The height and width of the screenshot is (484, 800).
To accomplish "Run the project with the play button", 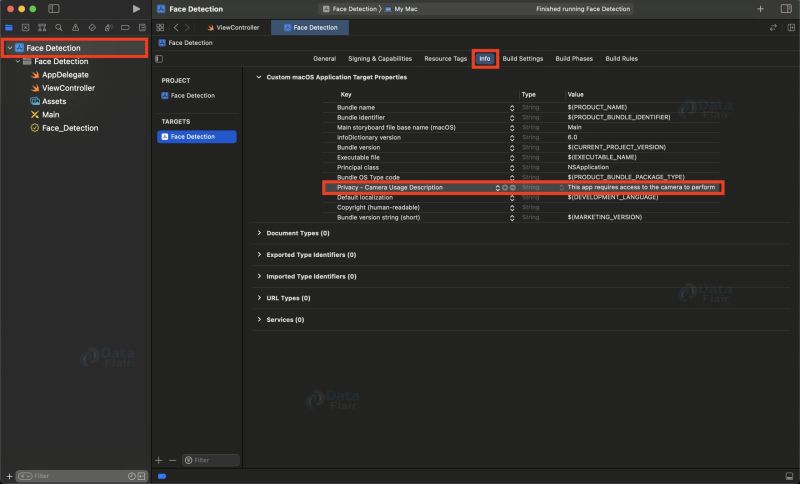I will pos(136,9).
